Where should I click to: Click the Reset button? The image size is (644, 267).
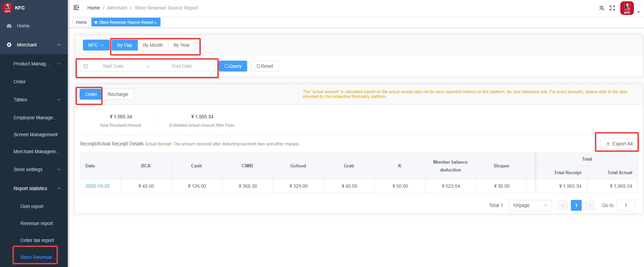coord(264,66)
